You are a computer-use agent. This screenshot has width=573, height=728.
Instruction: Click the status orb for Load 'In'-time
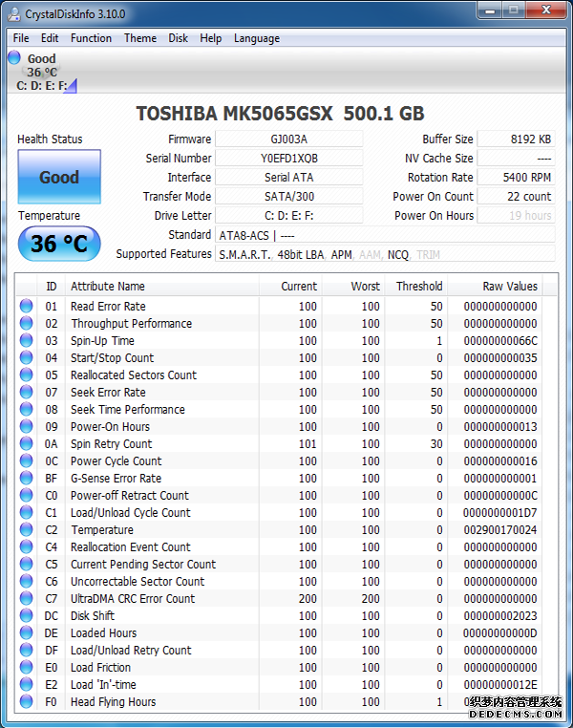[x=27, y=684]
